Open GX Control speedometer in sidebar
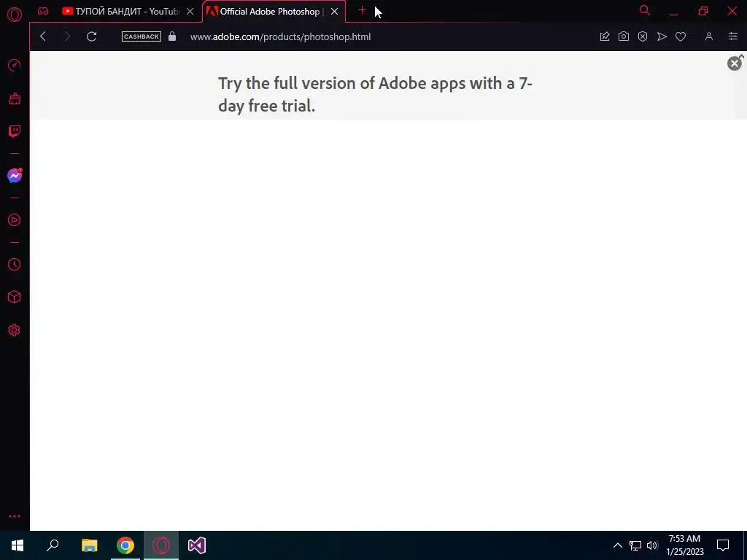Viewport: 747px width, 560px height. pos(15,65)
